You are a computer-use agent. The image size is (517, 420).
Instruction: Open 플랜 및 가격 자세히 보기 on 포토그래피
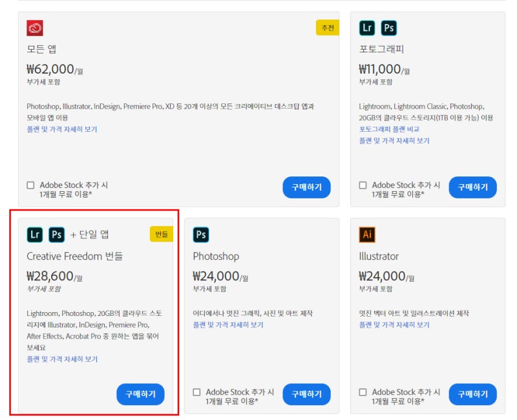394,141
